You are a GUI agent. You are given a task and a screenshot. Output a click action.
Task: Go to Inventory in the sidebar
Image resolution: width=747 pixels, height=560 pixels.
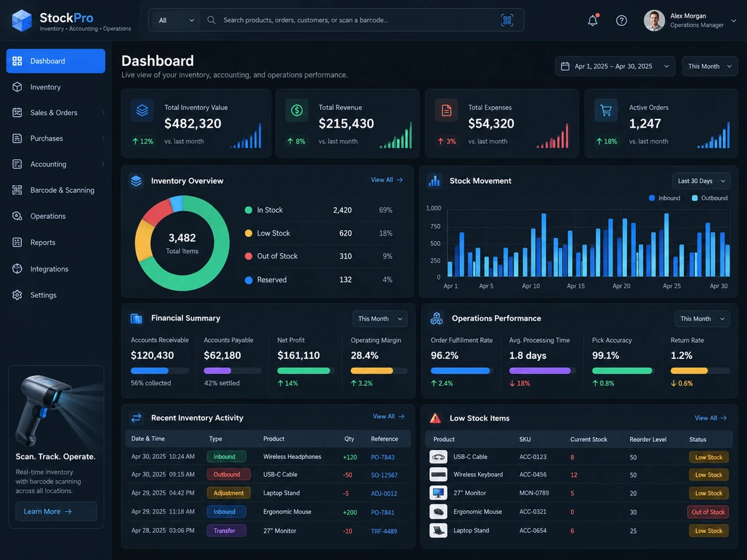(x=56, y=87)
